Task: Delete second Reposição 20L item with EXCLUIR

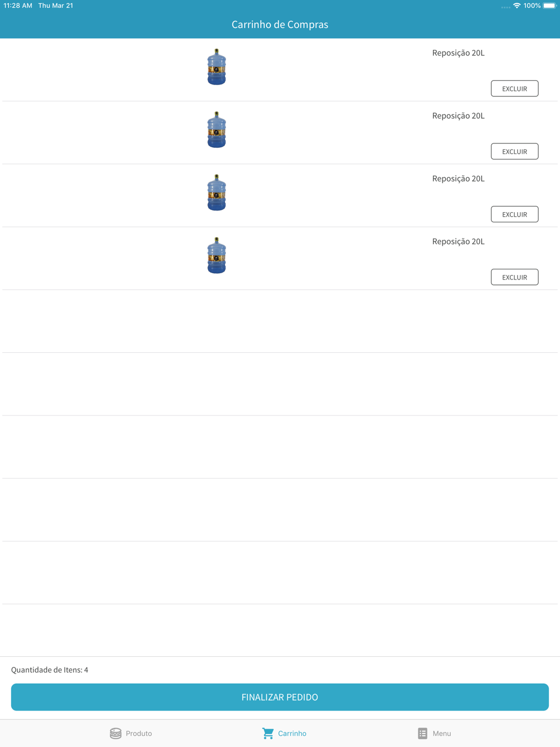Action: (515, 151)
